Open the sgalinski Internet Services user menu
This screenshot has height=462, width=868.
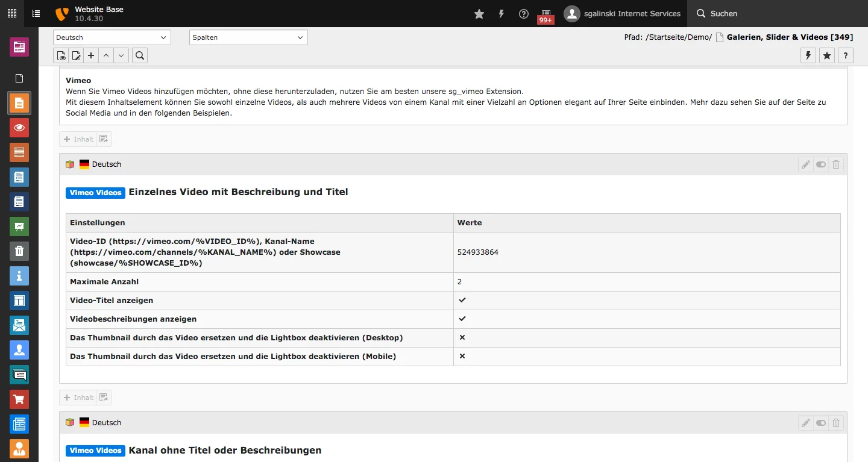click(622, 13)
